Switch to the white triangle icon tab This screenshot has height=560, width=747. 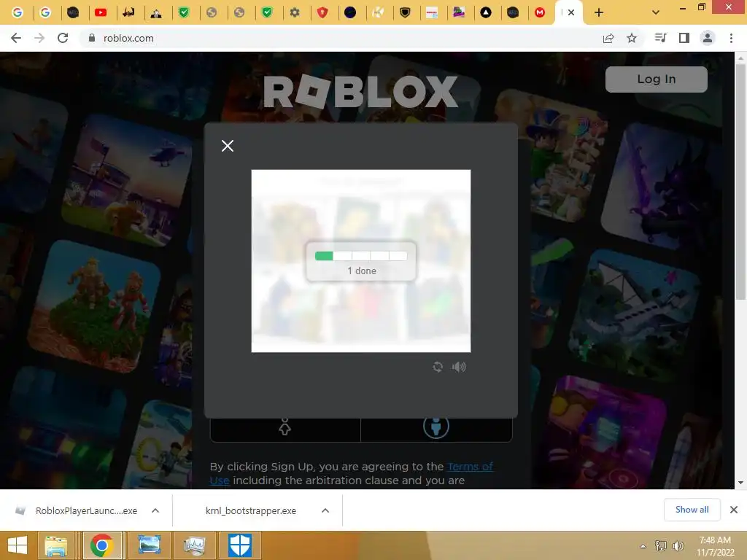485,12
